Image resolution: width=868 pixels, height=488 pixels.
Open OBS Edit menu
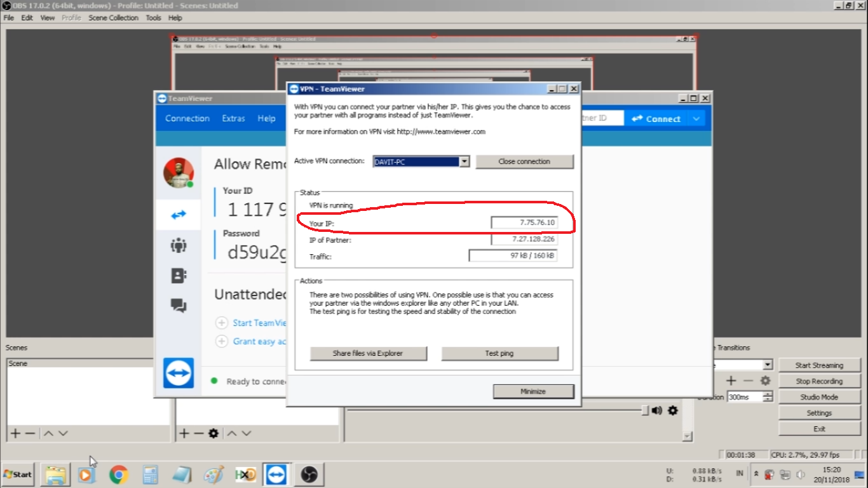pyautogui.click(x=27, y=18)
